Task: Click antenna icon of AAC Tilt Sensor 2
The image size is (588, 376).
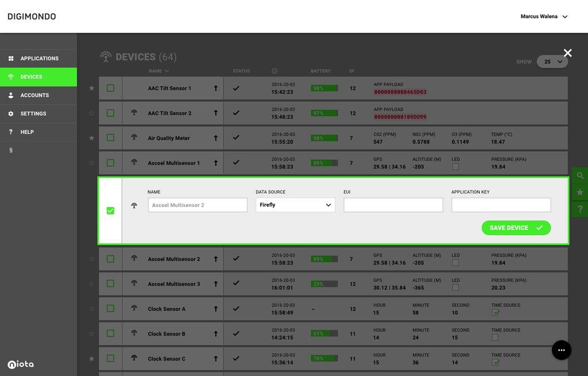Action: (134, 113)
